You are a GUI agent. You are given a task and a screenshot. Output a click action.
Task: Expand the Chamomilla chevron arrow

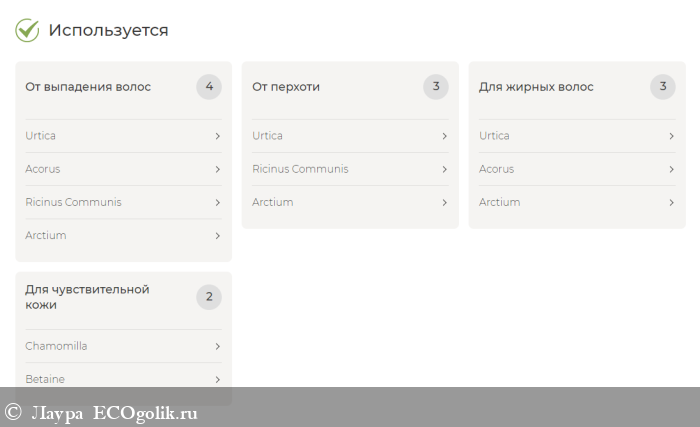pos(217,346)
